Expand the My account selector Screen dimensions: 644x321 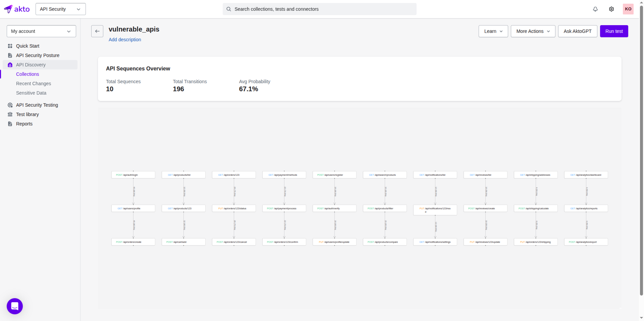[41, 31]
